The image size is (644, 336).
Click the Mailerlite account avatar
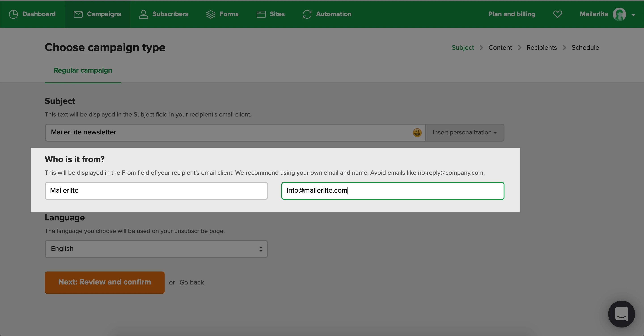(619, 14)
